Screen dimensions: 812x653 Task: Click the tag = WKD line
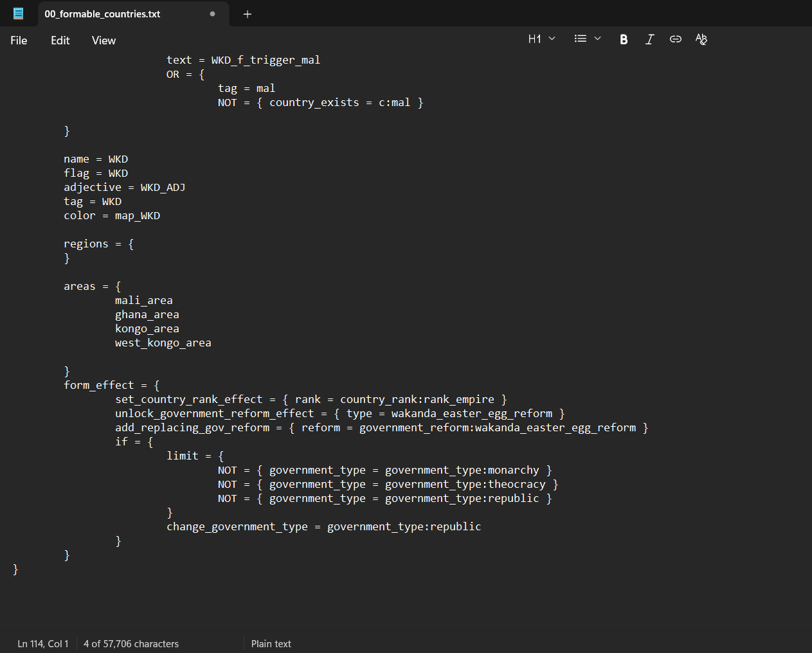click(x=93, y=201)
